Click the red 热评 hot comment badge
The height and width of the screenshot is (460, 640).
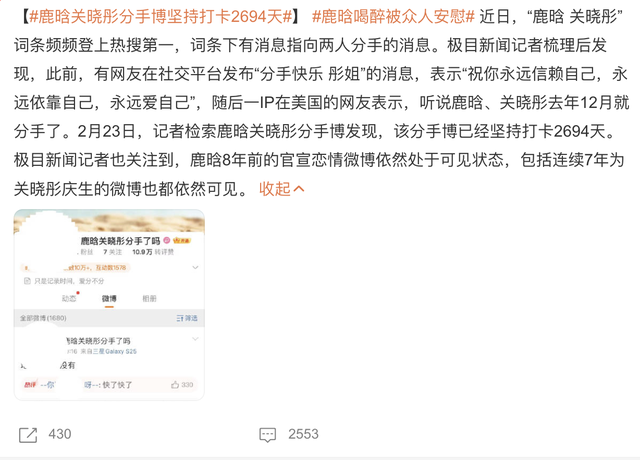tap(30, 384)
